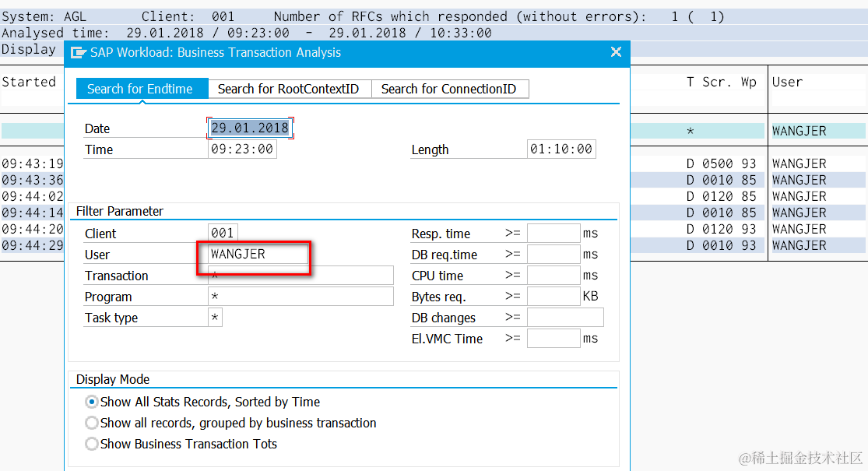
Task: Click the DB changes threshold field
Action: 565,317
